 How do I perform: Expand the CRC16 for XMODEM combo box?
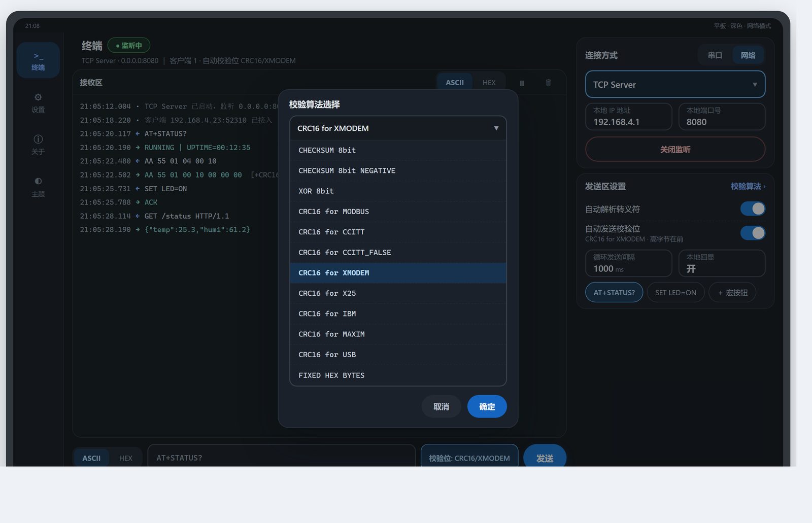(398, 128)
